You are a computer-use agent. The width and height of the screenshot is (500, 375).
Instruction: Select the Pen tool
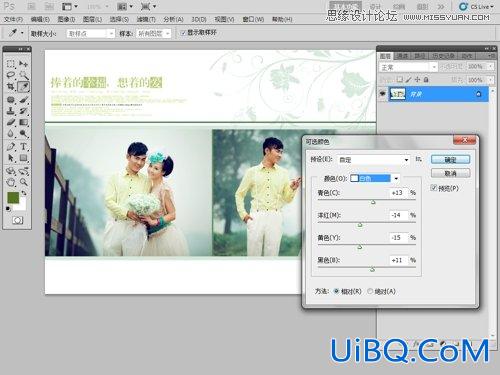tap(11, 146)
